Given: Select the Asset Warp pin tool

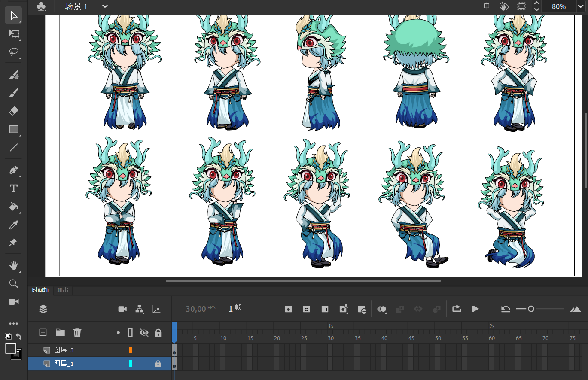Looking at the screenshot, I should [14, 243].
